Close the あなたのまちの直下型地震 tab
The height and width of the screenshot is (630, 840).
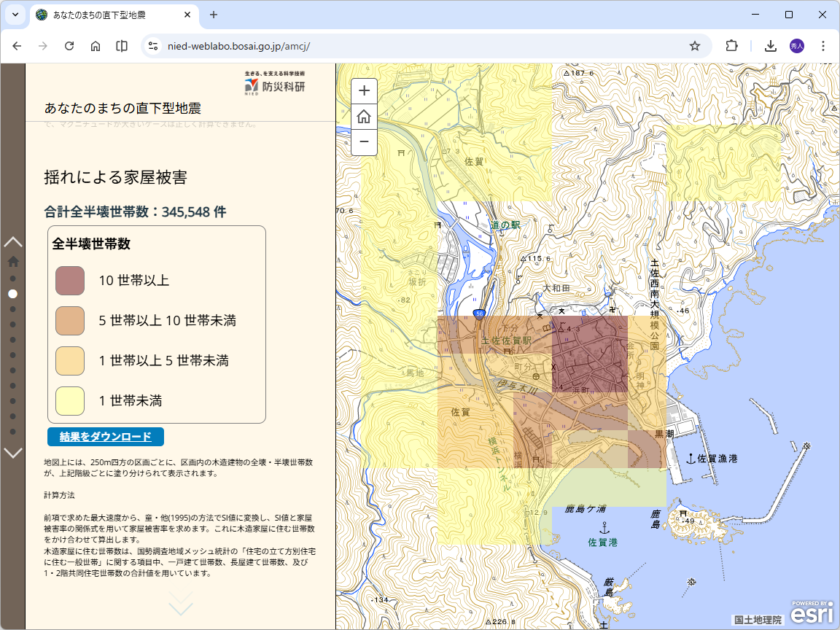[187, 15]
